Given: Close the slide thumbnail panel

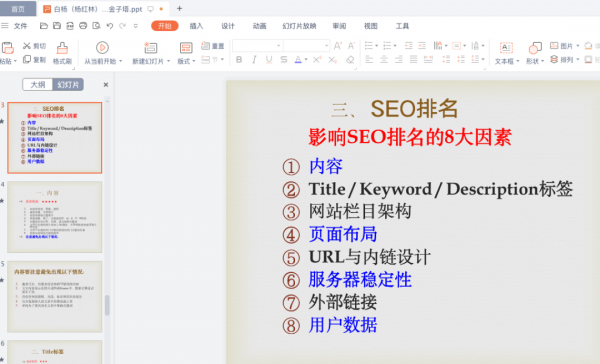Looking at the screenshot, I should [x=106, y=85].
